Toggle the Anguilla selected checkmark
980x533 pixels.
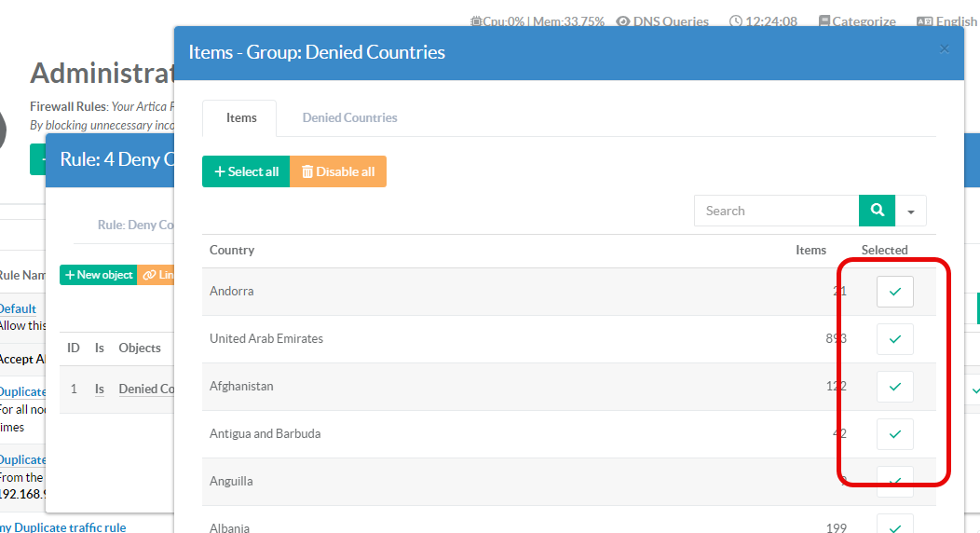point(894,481)
